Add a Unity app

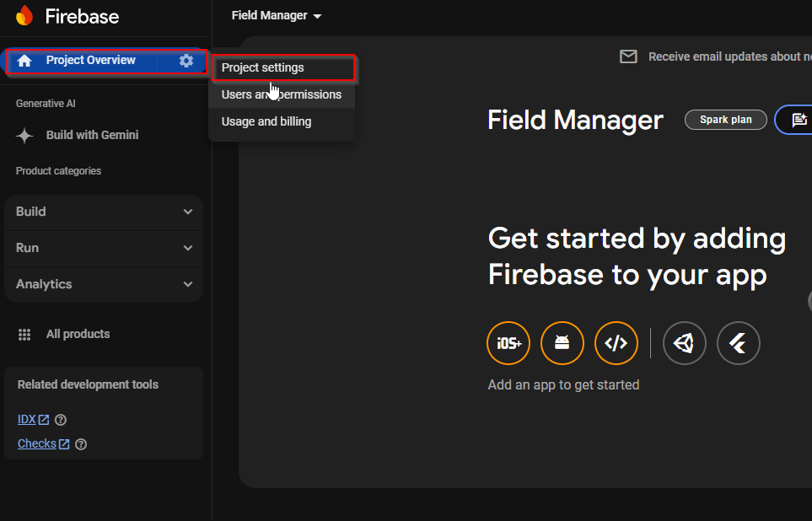684,343
